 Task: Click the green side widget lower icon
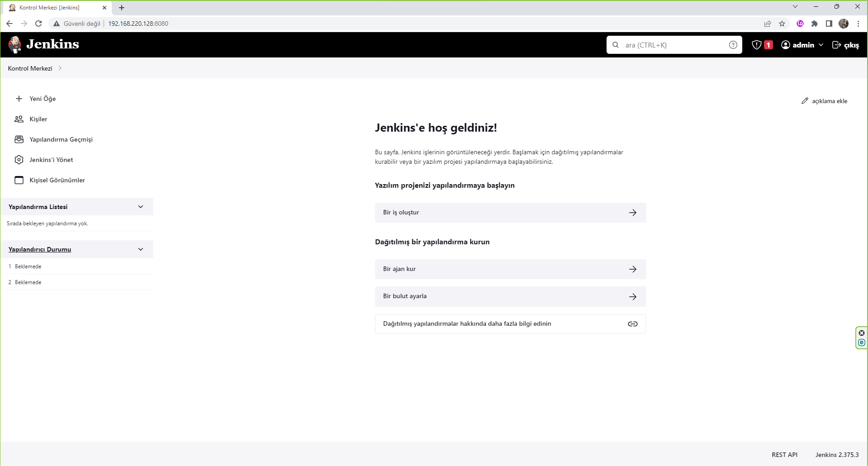862,342
